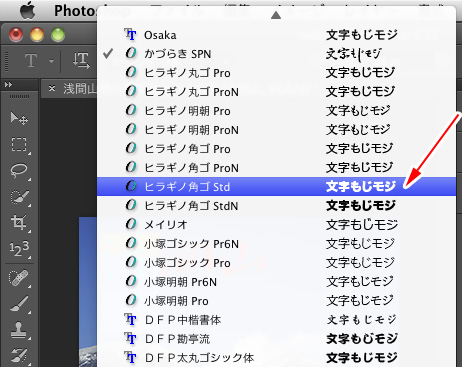Image resolution: width=462 pixels, height=367 pixels.
Task: Open the Type tool preset dropdown arrow
Action: point(51,61)
